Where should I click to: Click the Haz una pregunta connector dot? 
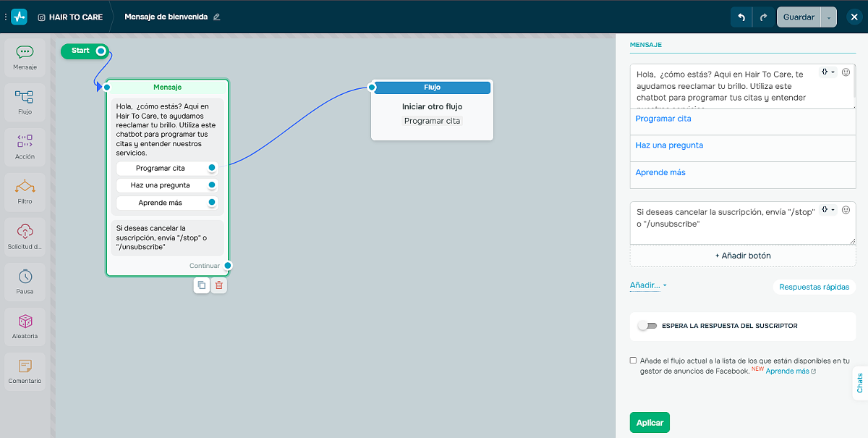(x=212, y=185)
